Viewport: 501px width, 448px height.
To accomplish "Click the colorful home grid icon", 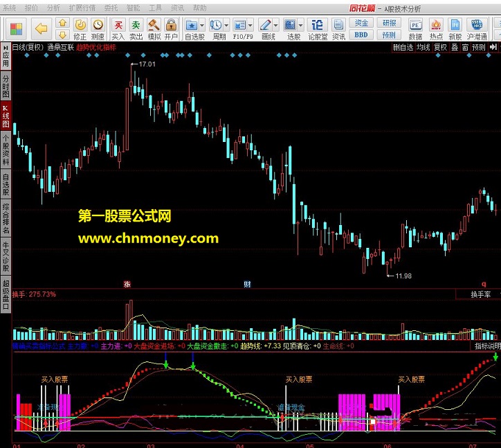I will pos(16,29).
